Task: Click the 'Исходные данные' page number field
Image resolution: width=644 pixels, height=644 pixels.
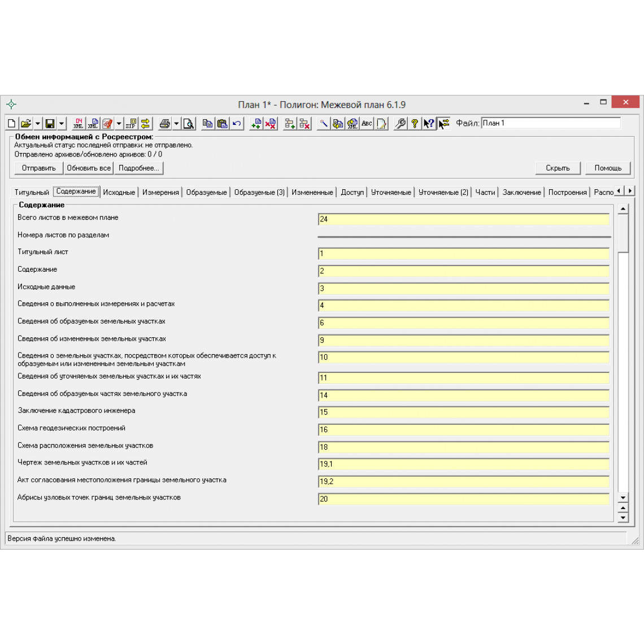Action: pyautogui.click(x=464, y=288)
